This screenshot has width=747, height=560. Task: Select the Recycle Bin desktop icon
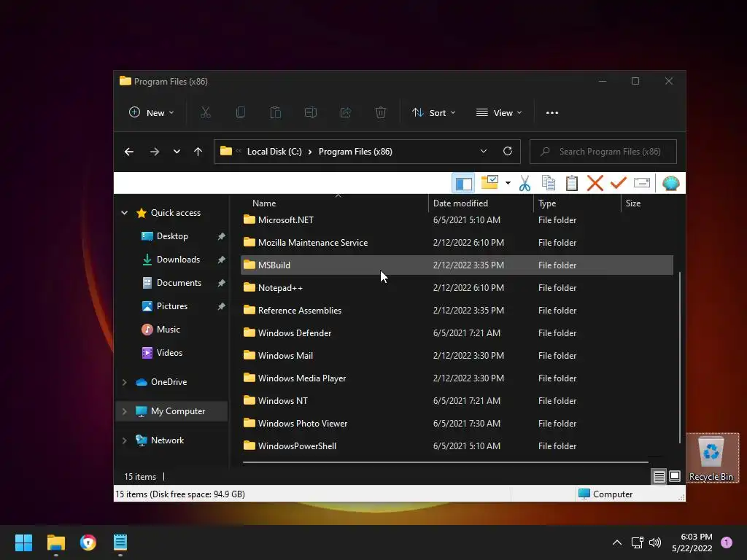[711, 458]
